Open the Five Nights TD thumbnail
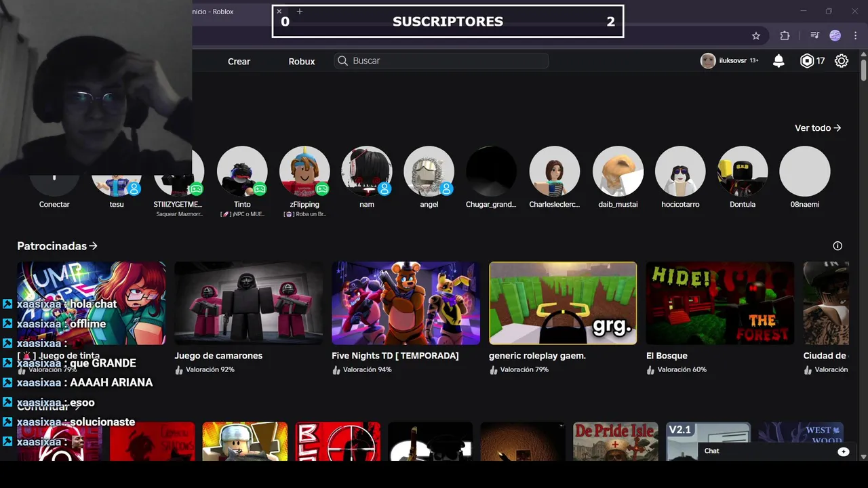868x488 pixels. (406, 303)
